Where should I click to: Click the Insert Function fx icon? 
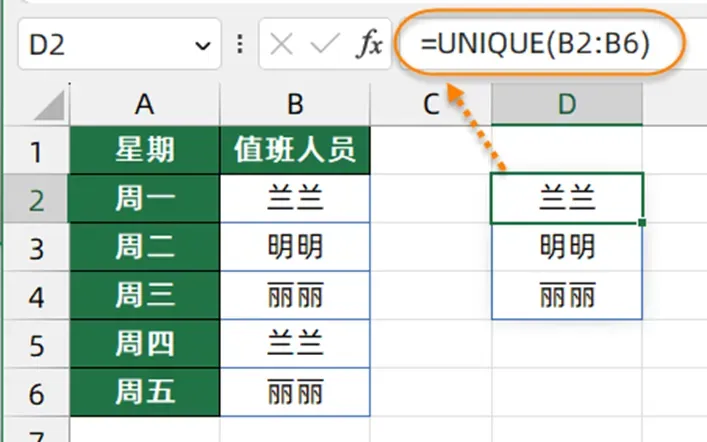pyautogui.click(x=370, y=44)
